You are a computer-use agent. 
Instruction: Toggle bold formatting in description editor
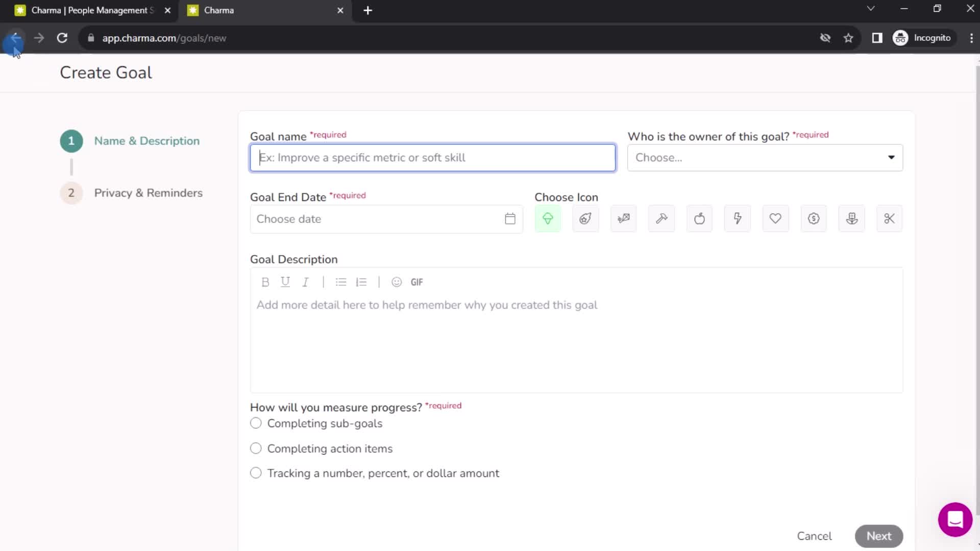(265, 282)
